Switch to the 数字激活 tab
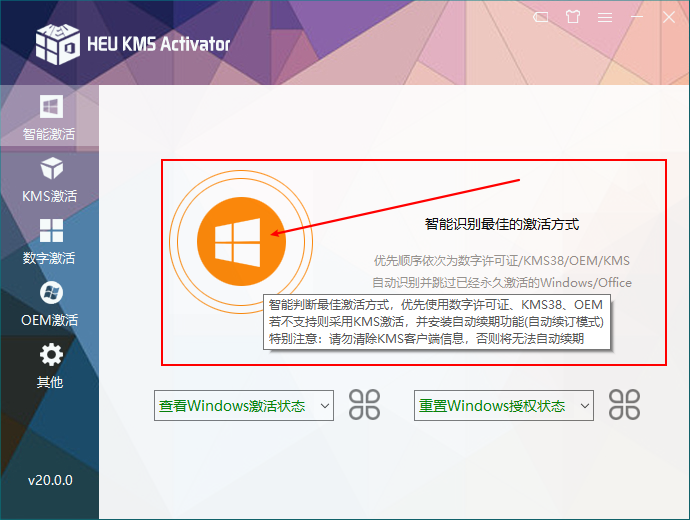The image size is (690, 520). 49,242
